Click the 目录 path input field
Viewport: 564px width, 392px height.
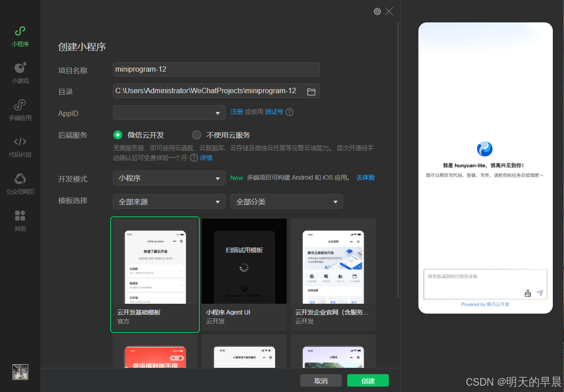pos(216,91)
